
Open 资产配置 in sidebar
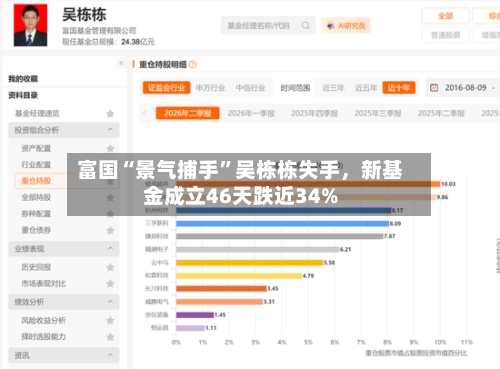(x=36, y=148)
